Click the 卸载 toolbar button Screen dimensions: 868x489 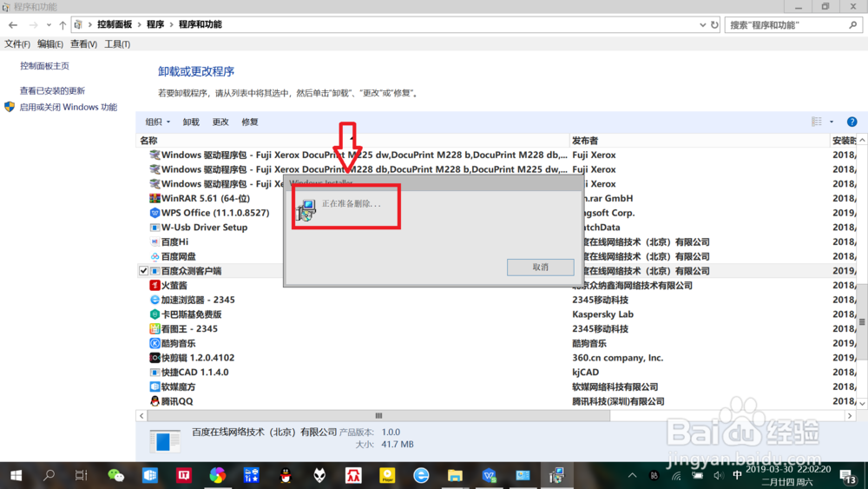pyautogui.click(x=191, y=122)
